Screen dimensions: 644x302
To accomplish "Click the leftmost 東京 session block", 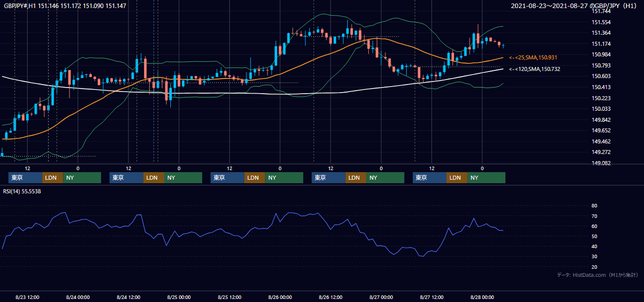I will click(x=25, y=178).
